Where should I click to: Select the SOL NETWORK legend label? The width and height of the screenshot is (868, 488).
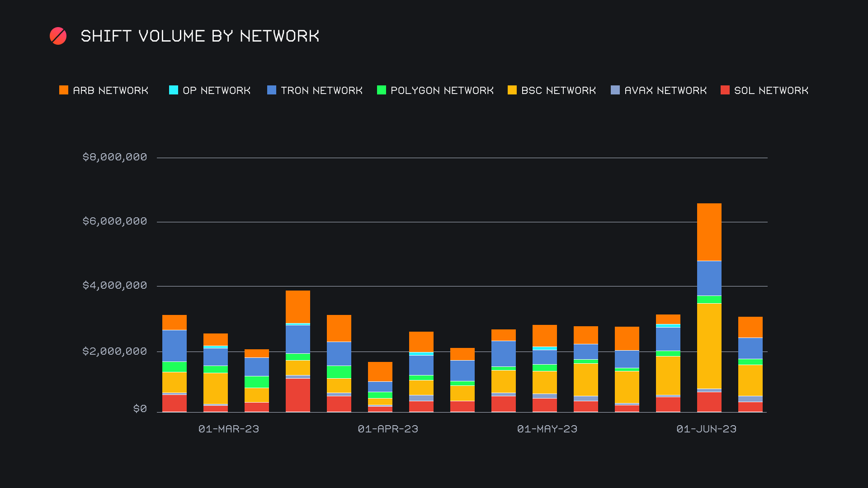coord(771,90)
